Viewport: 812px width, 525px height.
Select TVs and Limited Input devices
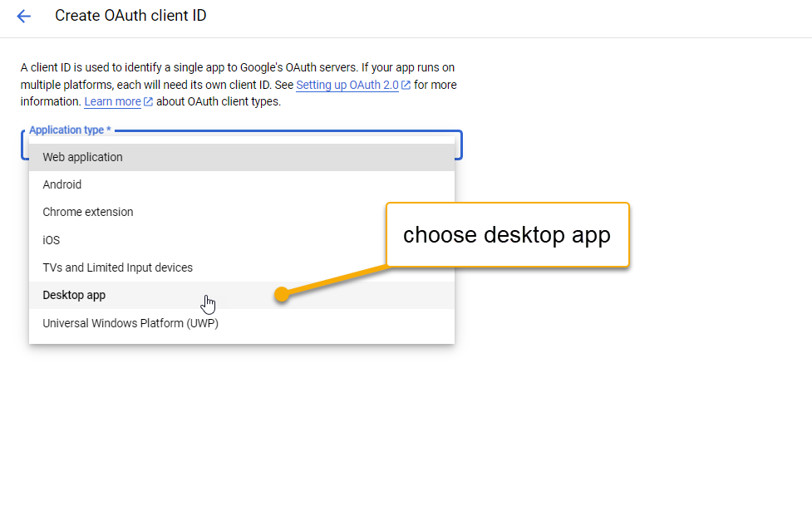(x=242, y=267)
